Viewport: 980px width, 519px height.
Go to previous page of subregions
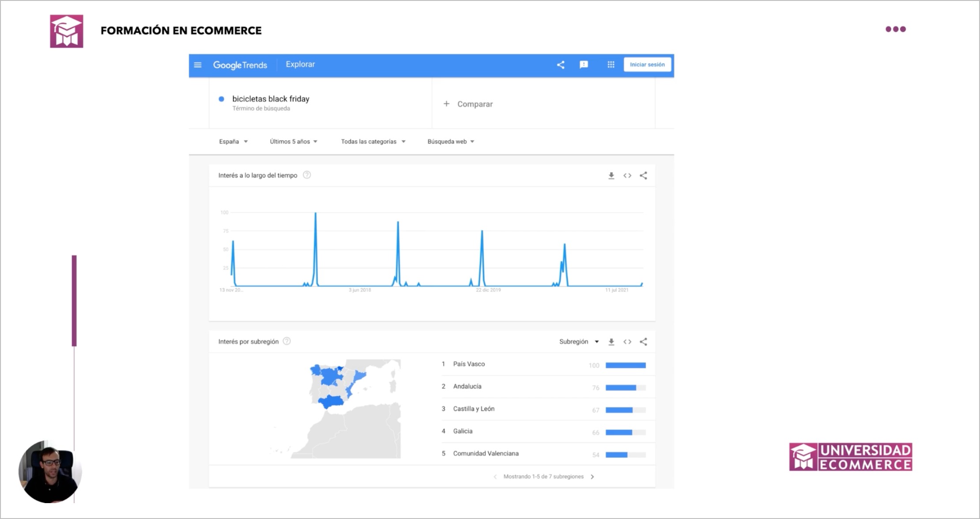coord(495,477)
